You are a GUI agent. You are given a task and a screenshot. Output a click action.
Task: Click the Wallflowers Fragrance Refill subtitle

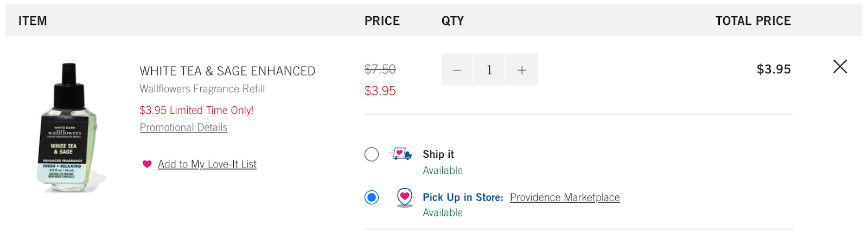tap(202, 89)
